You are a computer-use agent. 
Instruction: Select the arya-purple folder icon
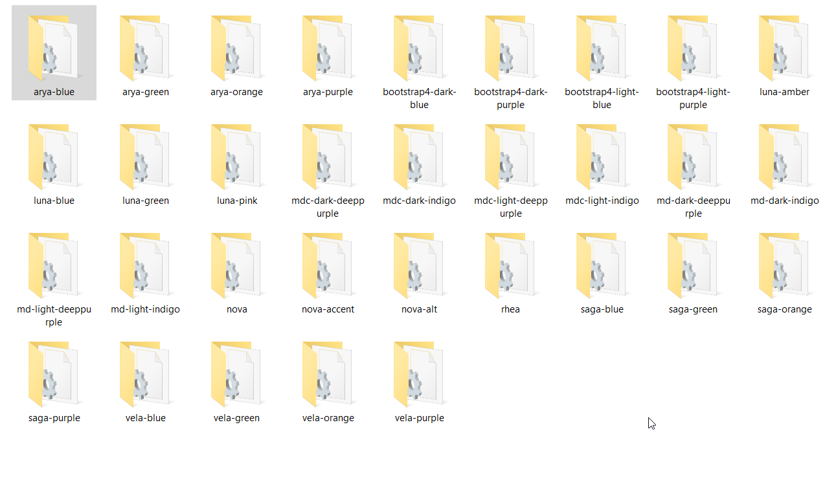coord(327,47)
